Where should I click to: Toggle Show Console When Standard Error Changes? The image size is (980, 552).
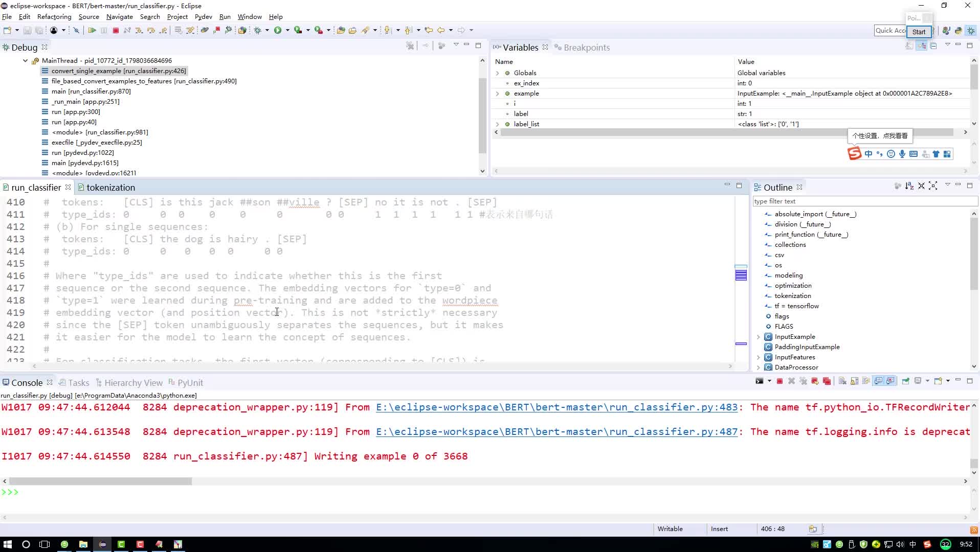pyautogui.click(x=890, y=381)
